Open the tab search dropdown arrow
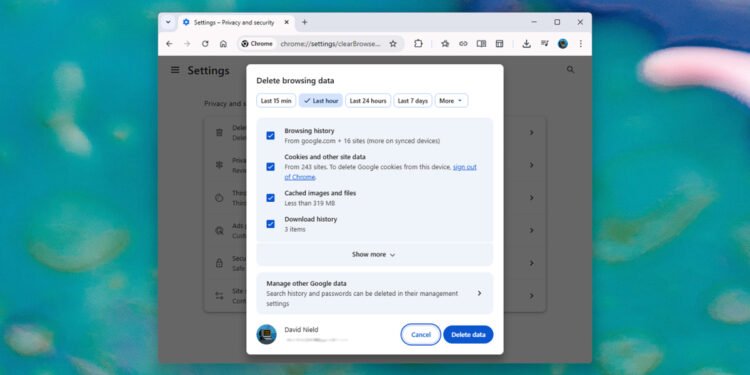This screenshot has width=750, height=375. (168, 22)
